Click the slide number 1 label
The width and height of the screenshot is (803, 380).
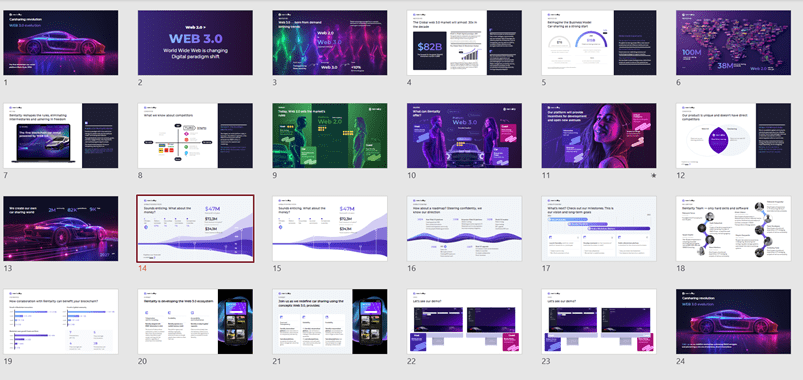6,82
